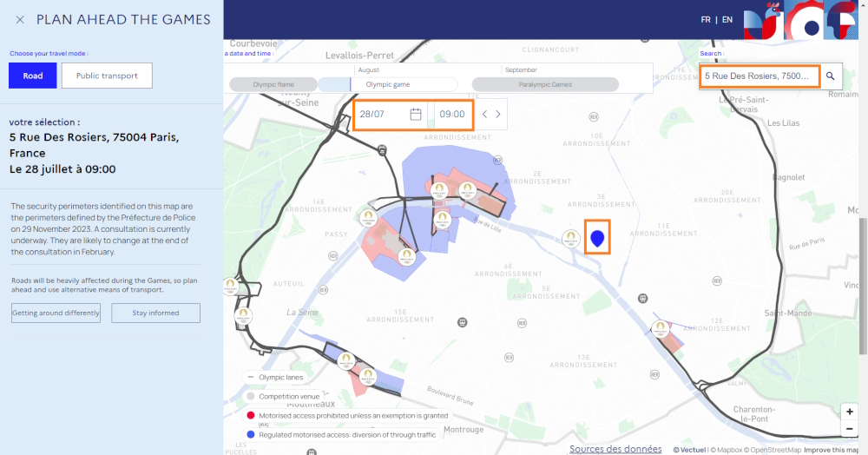The width and height of the screenshot is (868, 455).
Task: Click the search magnifier icon
Action: click(831, 76)
